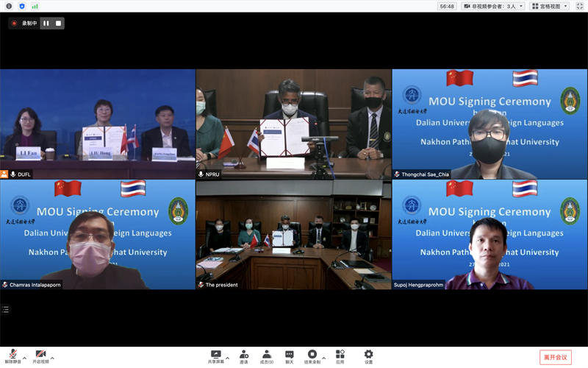Open the members list panel
Viewport: 588px width, 368px height.
[266, 355]
